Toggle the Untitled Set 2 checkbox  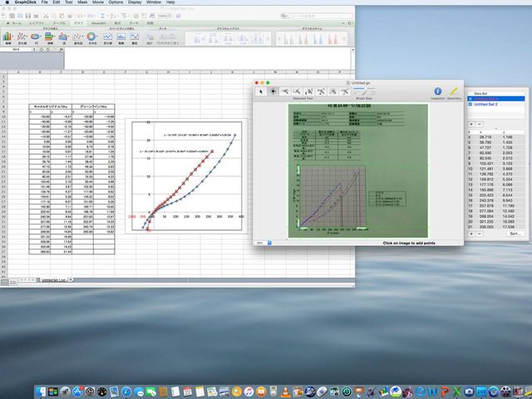(470, 105)
